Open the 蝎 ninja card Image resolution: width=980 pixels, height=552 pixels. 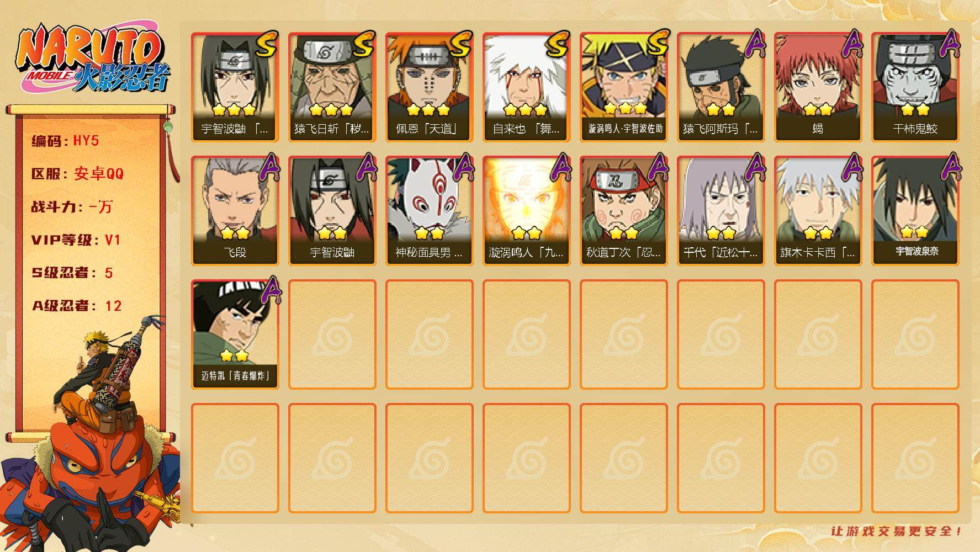tap(818, 87)
